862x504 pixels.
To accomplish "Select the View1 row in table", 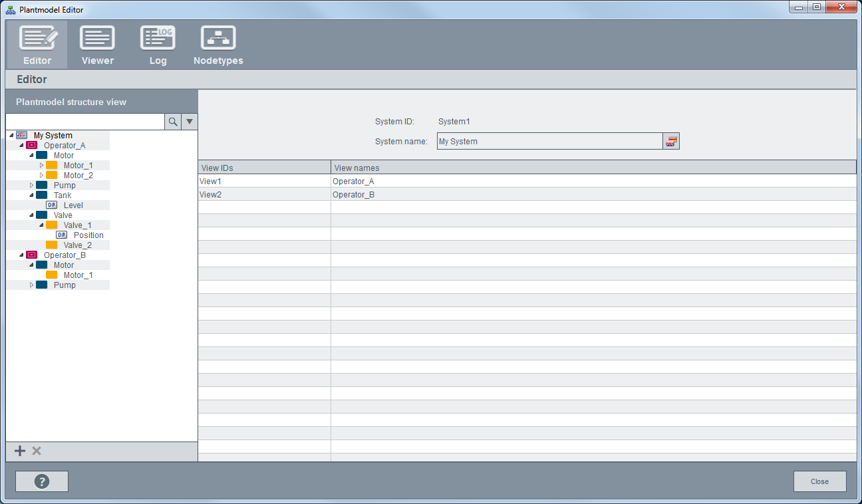I will 264,181.
